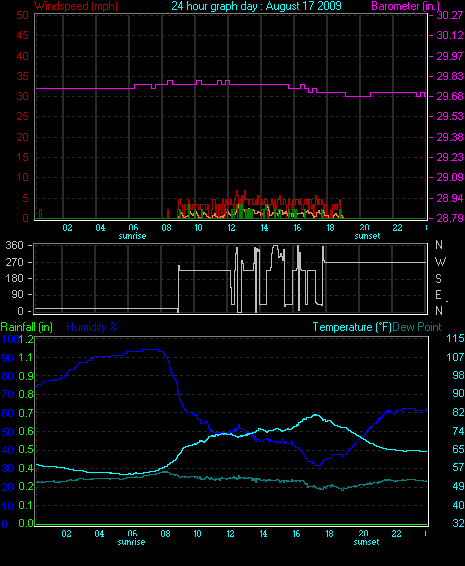This screenshot has width=465, height=566.
Task: Click the Rainfall (in) legend label
Action: point(27,327)
